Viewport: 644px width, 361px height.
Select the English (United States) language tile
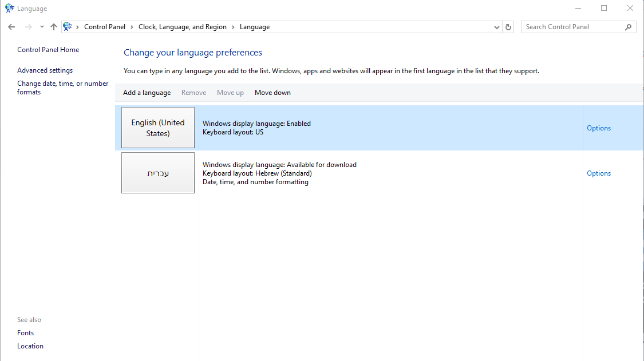coord(158,128)
